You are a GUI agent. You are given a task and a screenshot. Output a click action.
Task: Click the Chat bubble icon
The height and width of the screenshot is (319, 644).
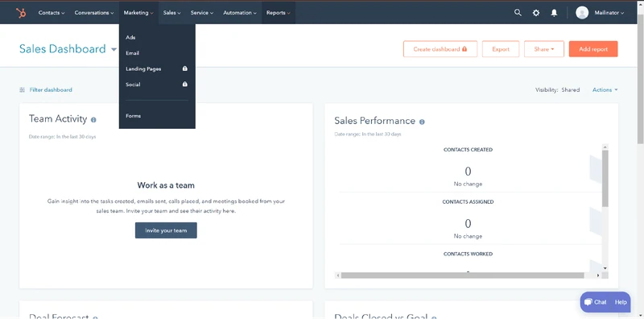click(588, 302)
